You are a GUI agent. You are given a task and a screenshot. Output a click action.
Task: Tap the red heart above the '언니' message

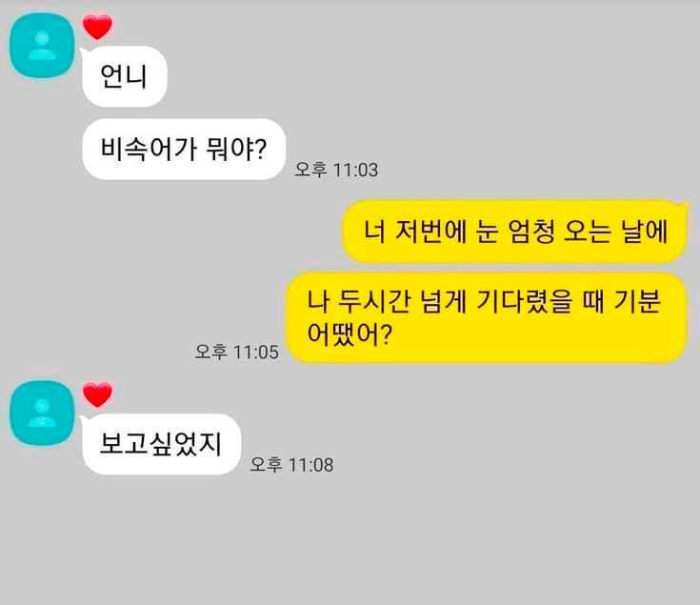[97, 27]
